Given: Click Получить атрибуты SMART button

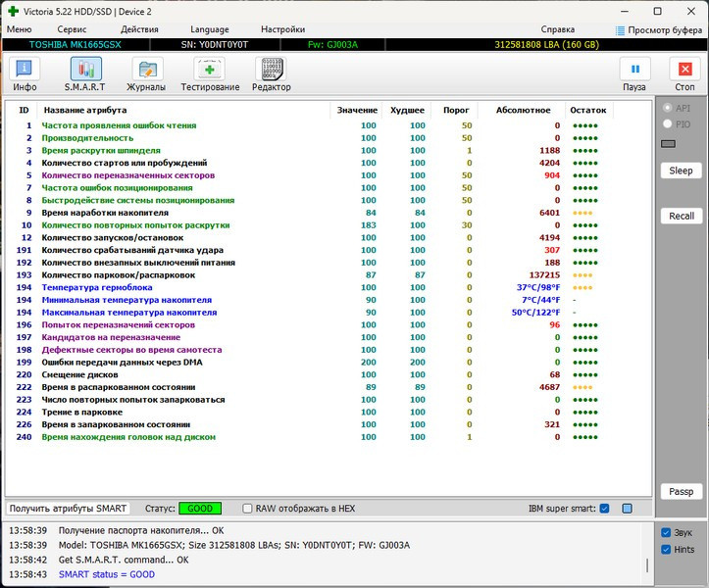Looking at the screenshot, I should coord(68,509).
